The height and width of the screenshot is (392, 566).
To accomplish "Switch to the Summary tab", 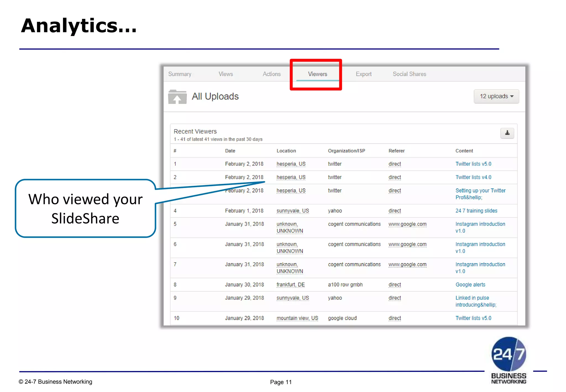I will (180, 74).
